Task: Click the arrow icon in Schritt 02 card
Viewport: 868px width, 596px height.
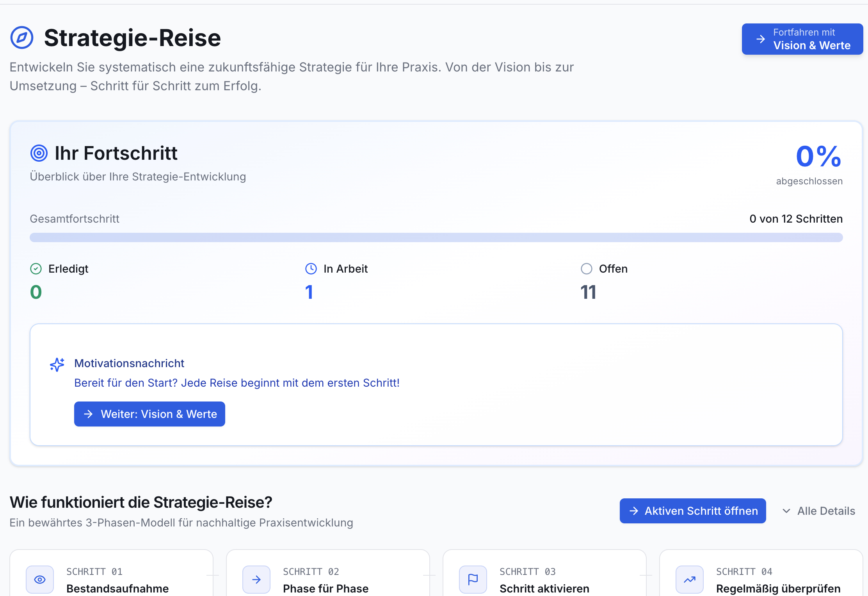Action: [x=256, y=580]
